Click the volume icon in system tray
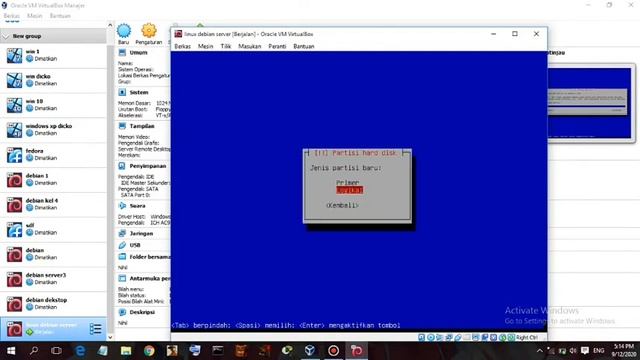Image resolution: width=640 pixels, height=360 pixels. coord(573,351)
